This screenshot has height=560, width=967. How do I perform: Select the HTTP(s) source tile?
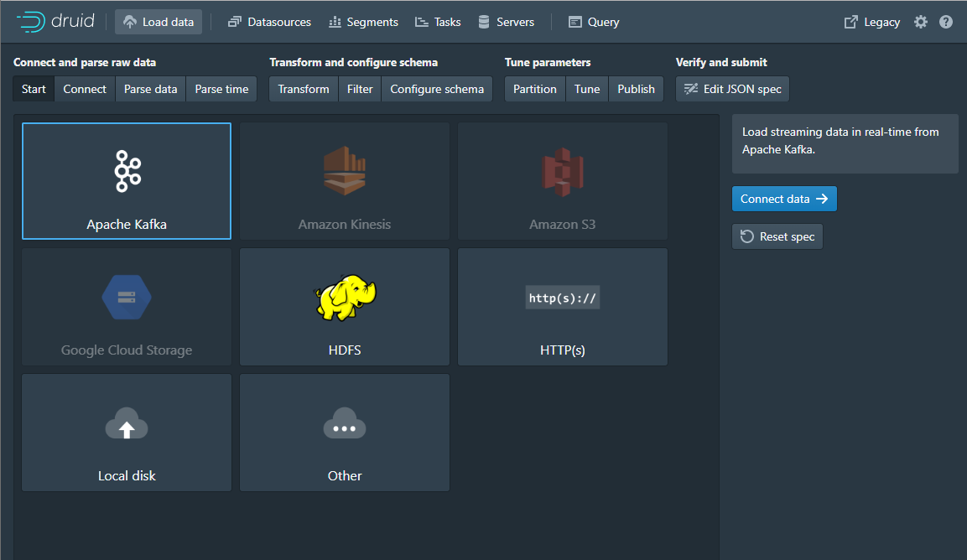[563, 307]
